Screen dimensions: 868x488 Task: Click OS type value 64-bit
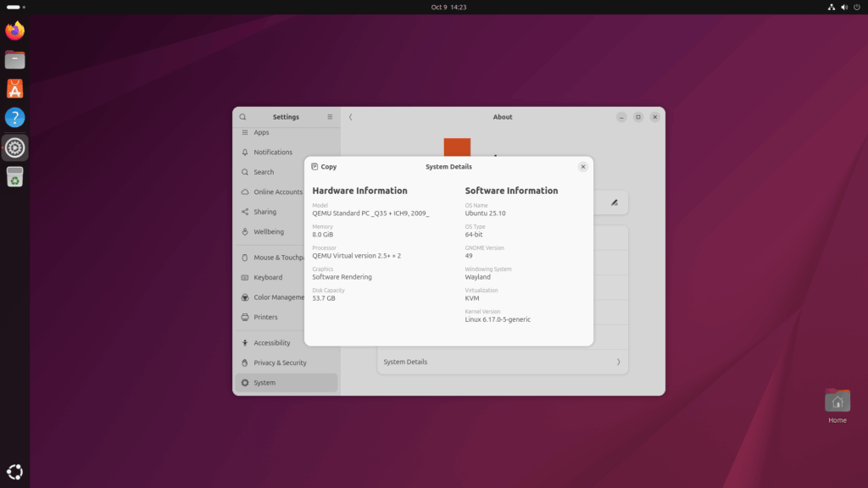(473, 235)
